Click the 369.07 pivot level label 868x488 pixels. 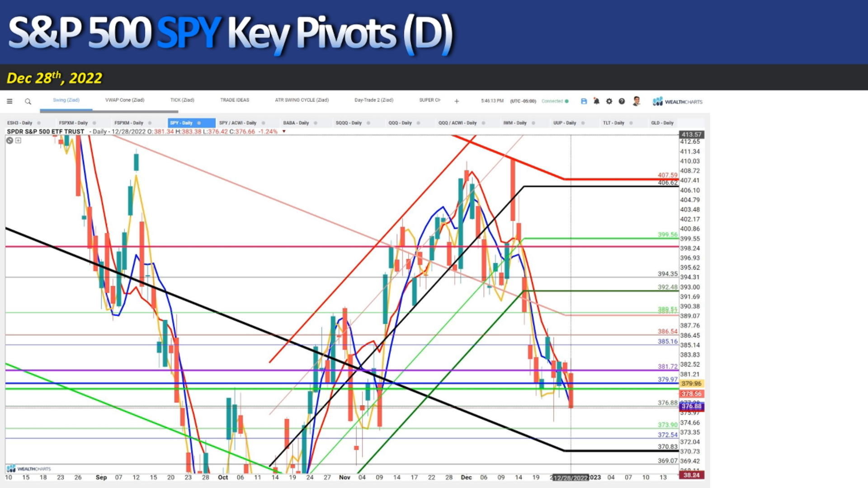coord(668,461)
